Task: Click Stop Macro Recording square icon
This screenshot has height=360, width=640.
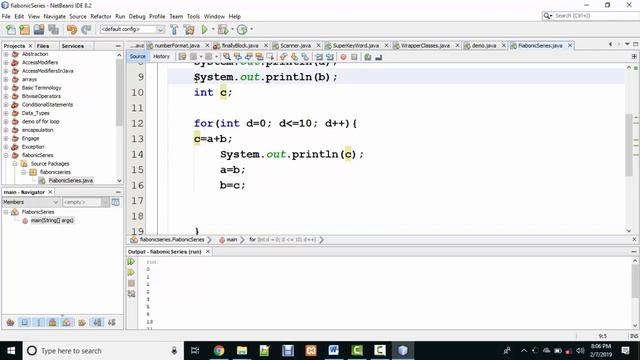Action: tap(354, 57)
